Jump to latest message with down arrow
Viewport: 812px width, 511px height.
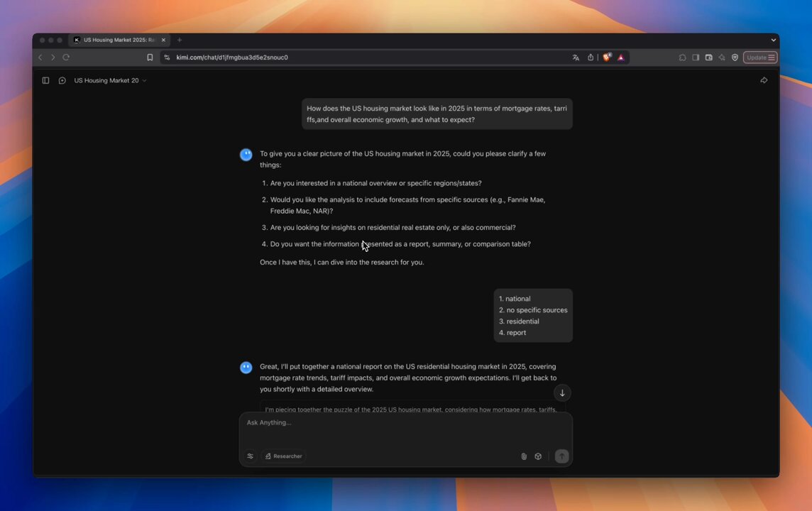click(562, 393)
